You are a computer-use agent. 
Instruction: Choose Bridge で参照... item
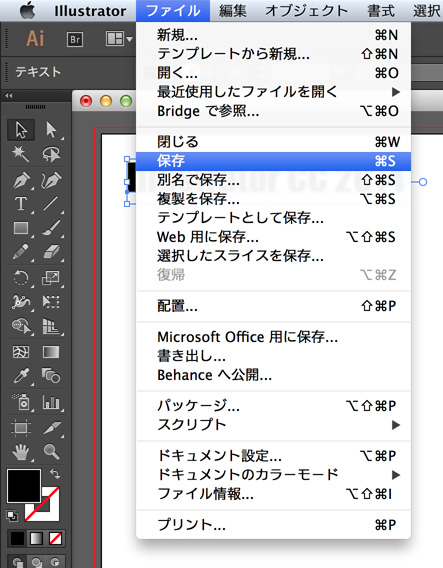[x=274, y=111]
